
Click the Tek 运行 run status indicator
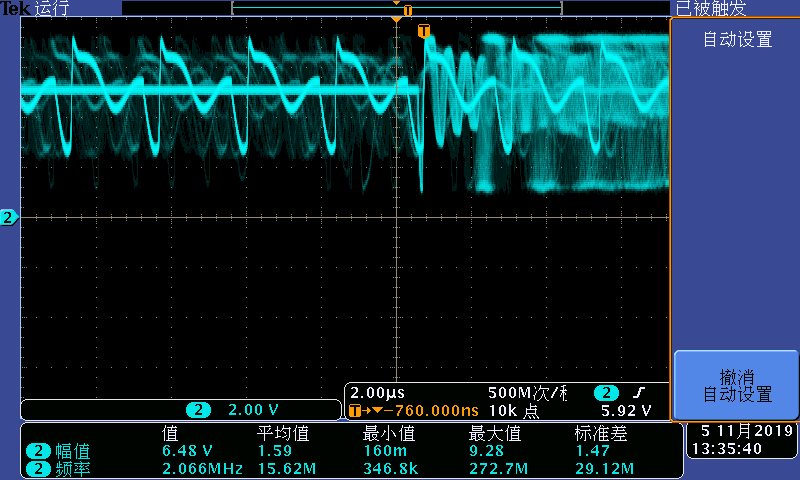pos(35,8)
